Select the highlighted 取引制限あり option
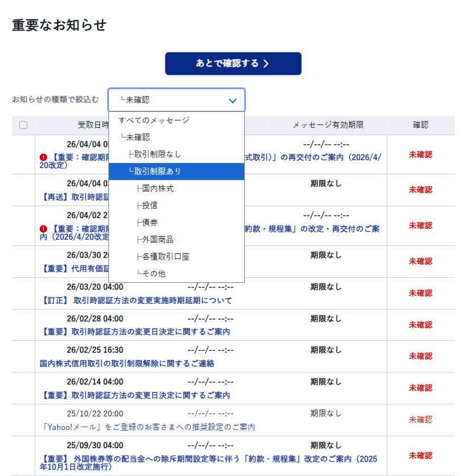Screen dimensions: 461x476 click(177, 171)
